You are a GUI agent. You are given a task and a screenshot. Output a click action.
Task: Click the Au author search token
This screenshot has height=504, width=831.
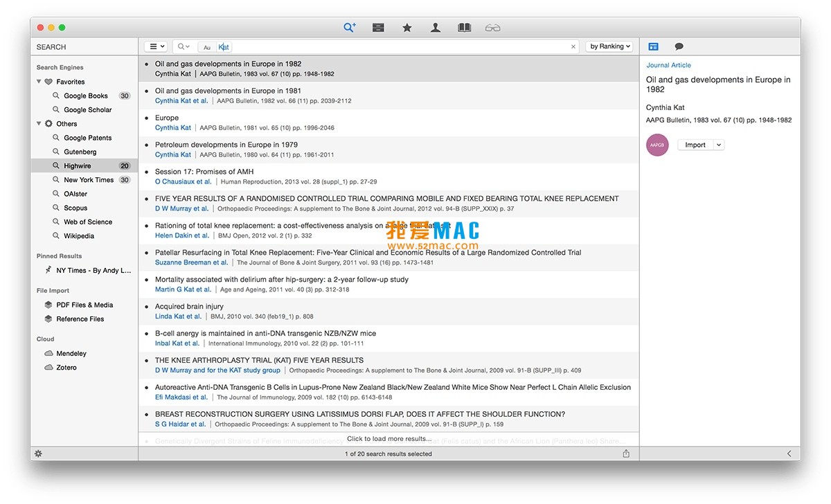pos(206,47)
